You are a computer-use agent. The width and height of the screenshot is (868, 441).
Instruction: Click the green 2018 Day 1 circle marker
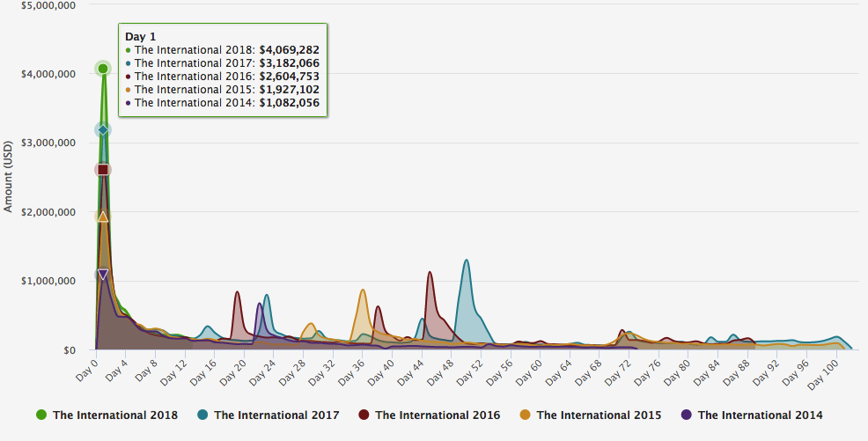pyautogui.click(x=103, y=69)
